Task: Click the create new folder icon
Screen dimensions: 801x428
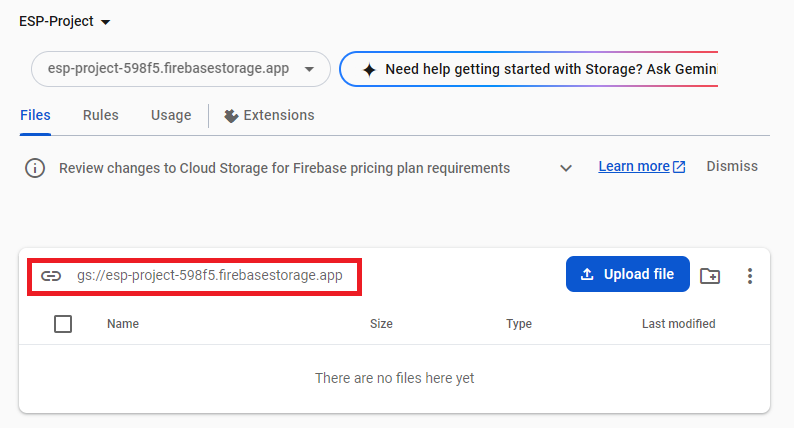Action: (x=710, y=276)
